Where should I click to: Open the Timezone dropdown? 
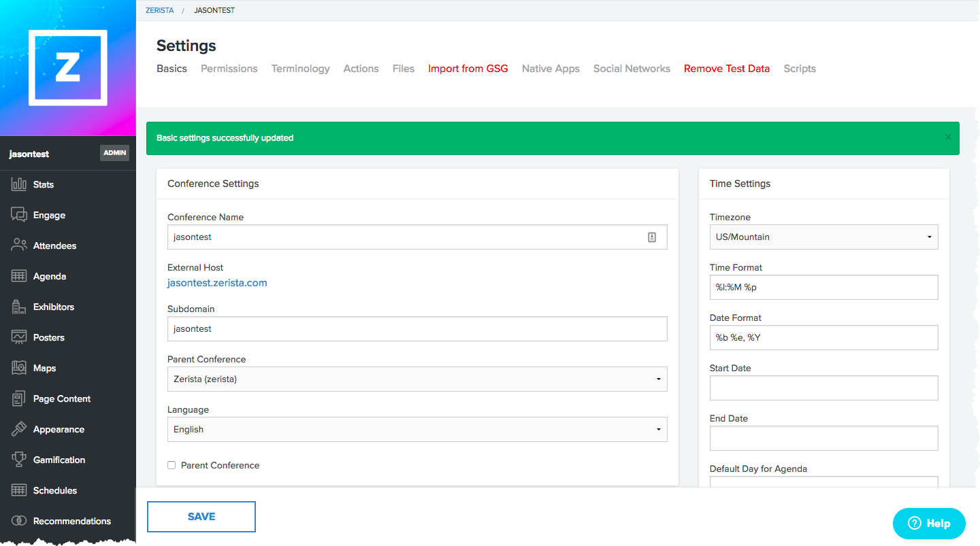pos(823,237)
